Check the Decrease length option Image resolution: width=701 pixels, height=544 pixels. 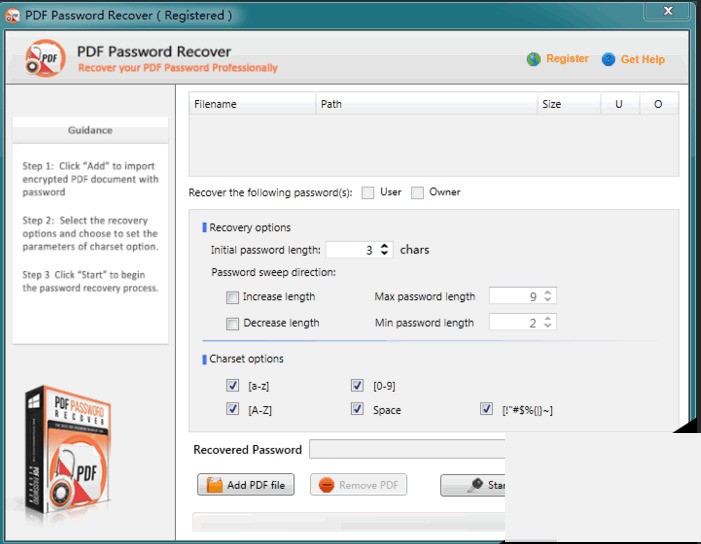(232, 324)
